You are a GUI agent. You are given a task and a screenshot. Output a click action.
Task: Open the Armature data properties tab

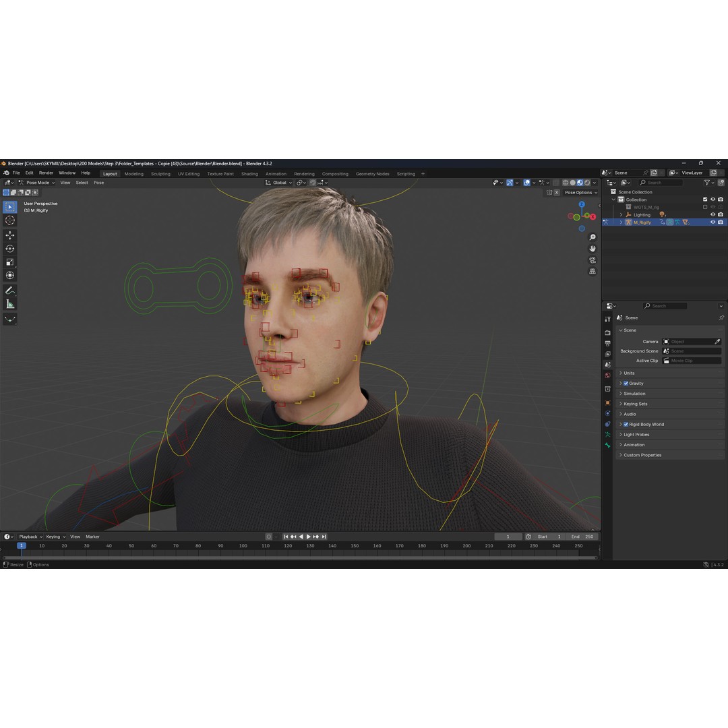coord(607,435)
